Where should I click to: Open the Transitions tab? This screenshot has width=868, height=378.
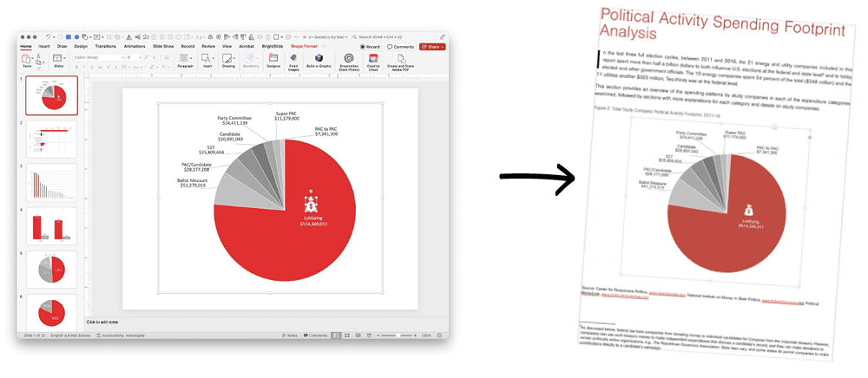point(105,47)
